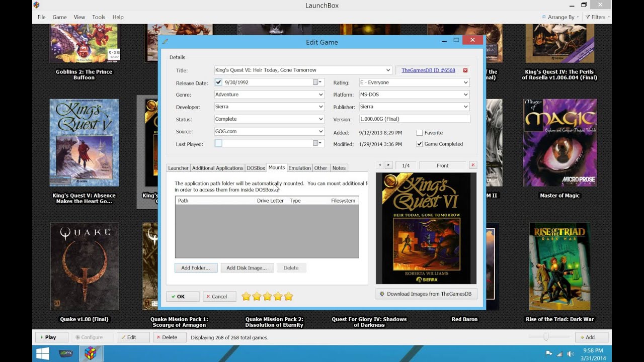Click the Play button in LaunchBox

click(x=51, y=337)
